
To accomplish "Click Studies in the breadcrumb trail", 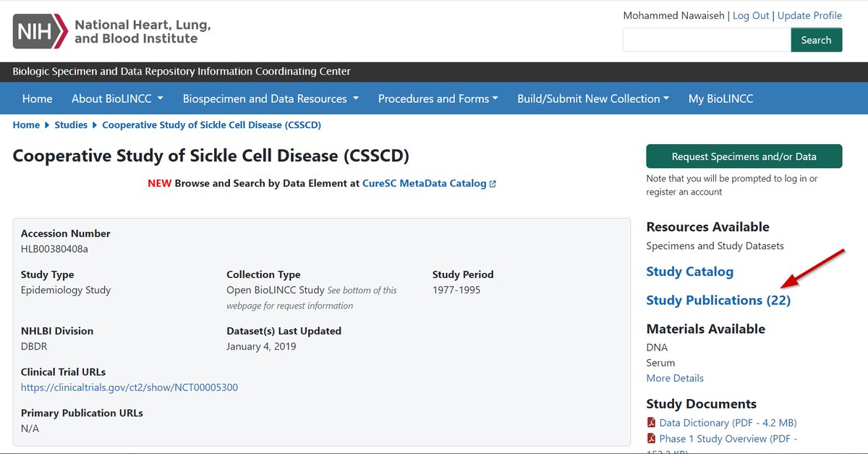I will click(x=71, y=125).
